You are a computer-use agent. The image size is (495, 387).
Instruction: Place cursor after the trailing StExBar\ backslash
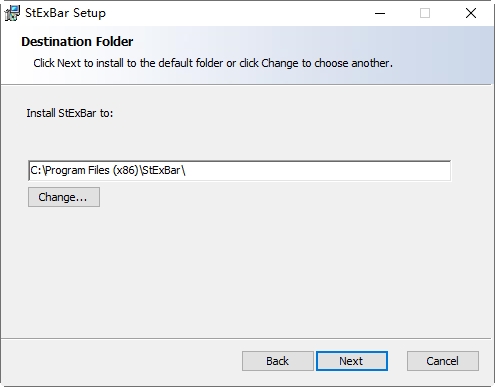point(186,171)
